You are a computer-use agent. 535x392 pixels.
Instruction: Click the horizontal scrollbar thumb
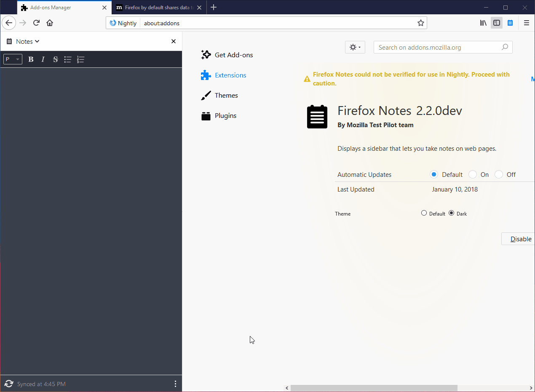(x=374, y=388)
